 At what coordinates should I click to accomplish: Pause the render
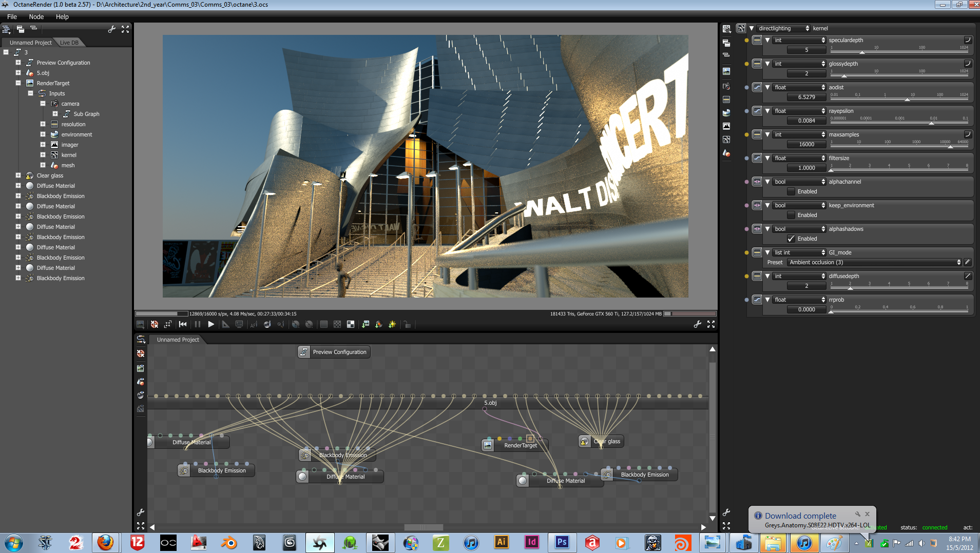pyautogui.click(x=198, y=324)
